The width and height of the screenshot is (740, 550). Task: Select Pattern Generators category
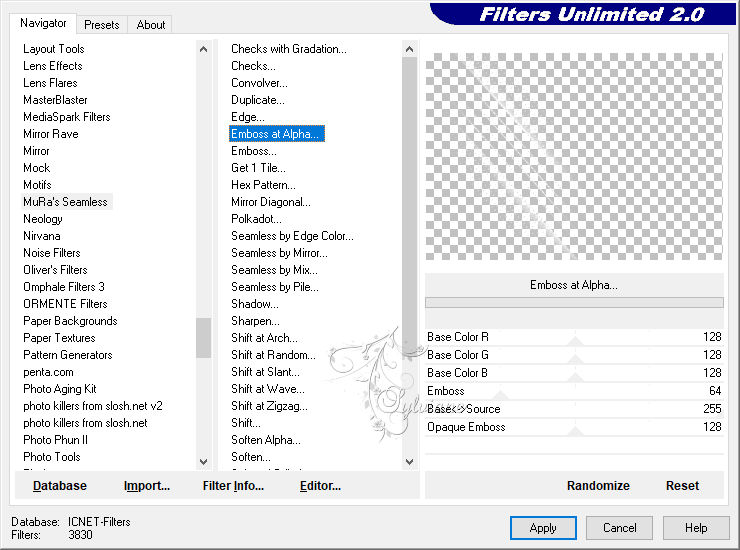click(x=68, y=355)
